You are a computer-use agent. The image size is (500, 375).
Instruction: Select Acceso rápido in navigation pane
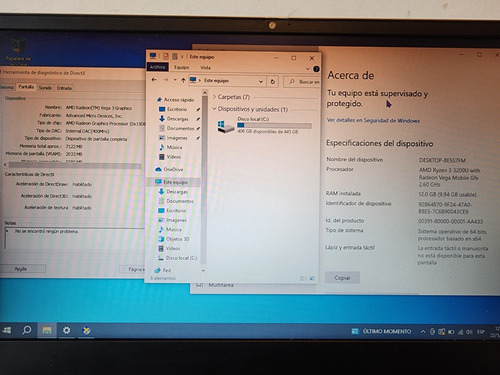tap(175, 99)
